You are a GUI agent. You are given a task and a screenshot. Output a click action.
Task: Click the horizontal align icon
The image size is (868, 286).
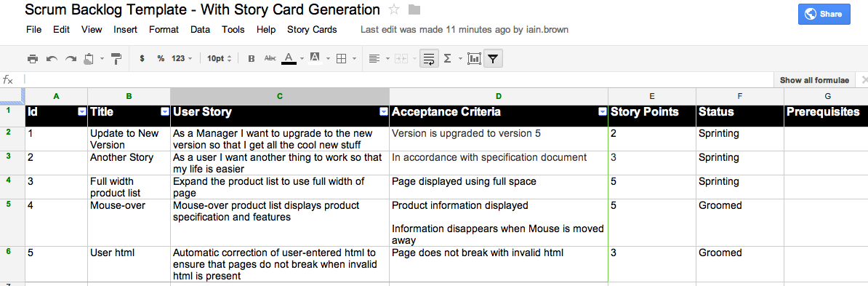pyautogui.click(x=374, y=58)
